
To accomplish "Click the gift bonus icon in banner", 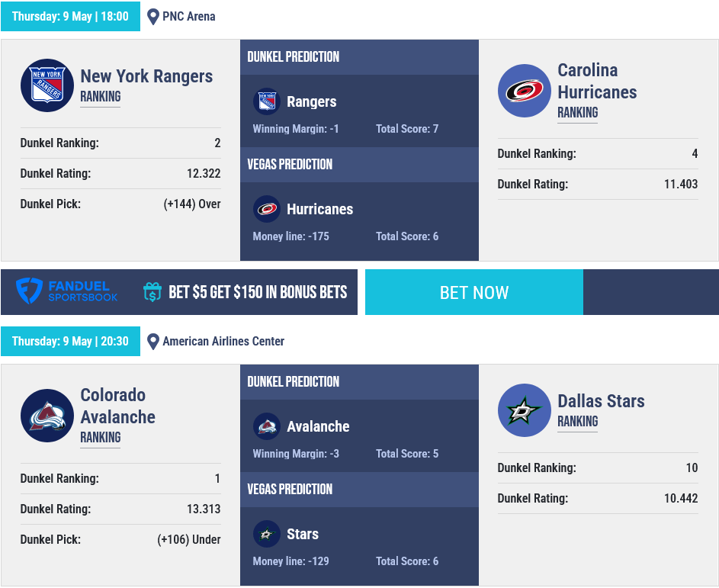I will [152, 291].
